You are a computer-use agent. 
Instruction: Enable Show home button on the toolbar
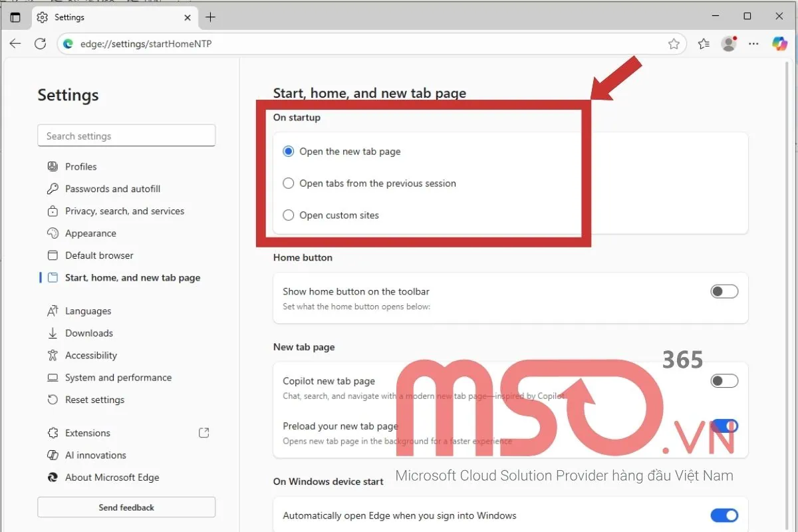point(724,291)
